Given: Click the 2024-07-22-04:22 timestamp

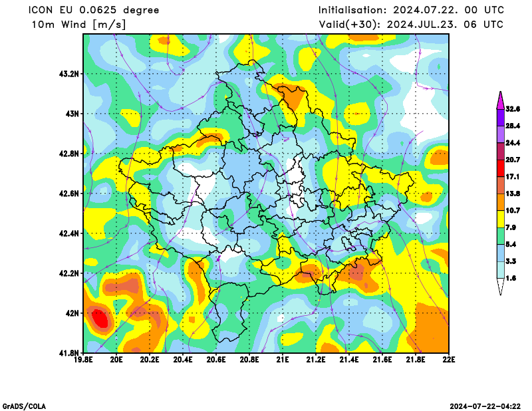Looking at the screenshot, I should 485,406.
